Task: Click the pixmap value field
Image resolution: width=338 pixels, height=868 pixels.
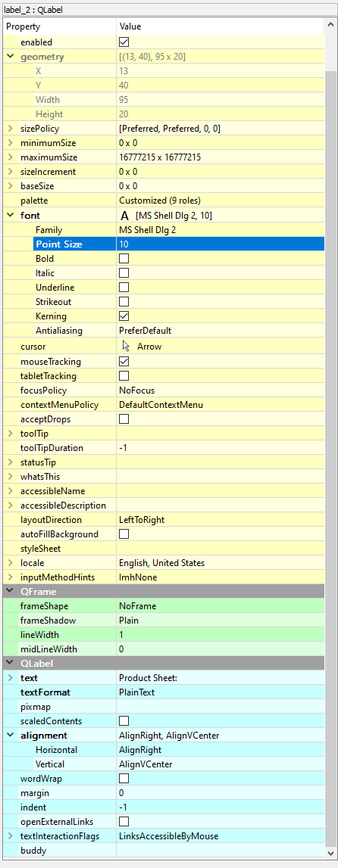Action: [221, 706]
